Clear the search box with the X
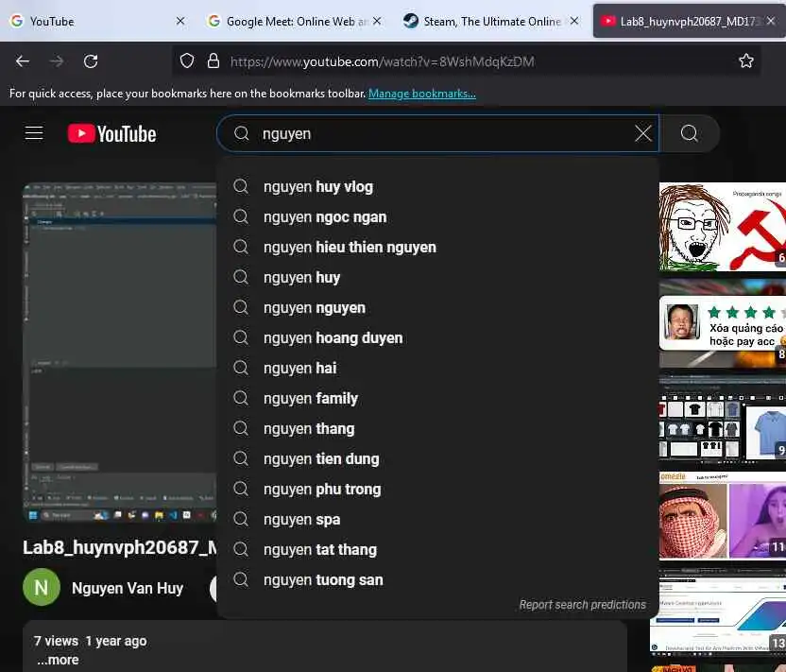The height and width of the screenshot is (672, 786). pos(642,133)
